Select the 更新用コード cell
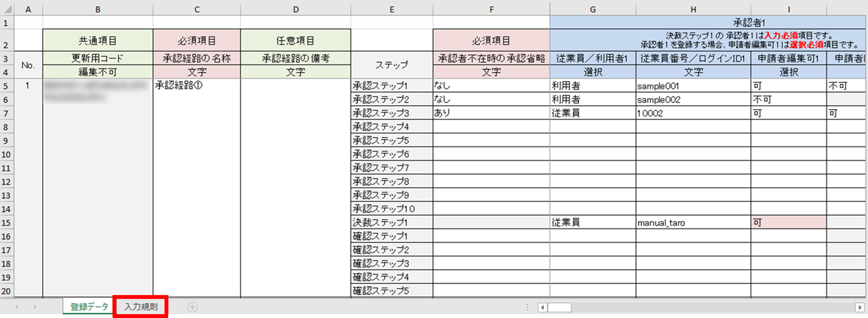 click(98, 58)
